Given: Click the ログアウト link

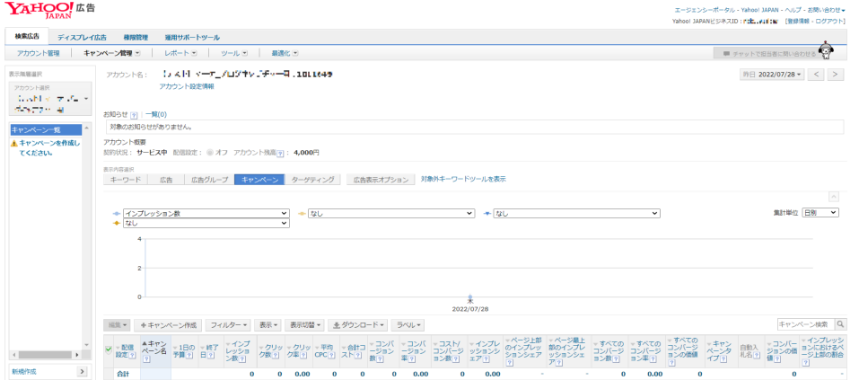Looking at the screenshot, I should point(829,21).
